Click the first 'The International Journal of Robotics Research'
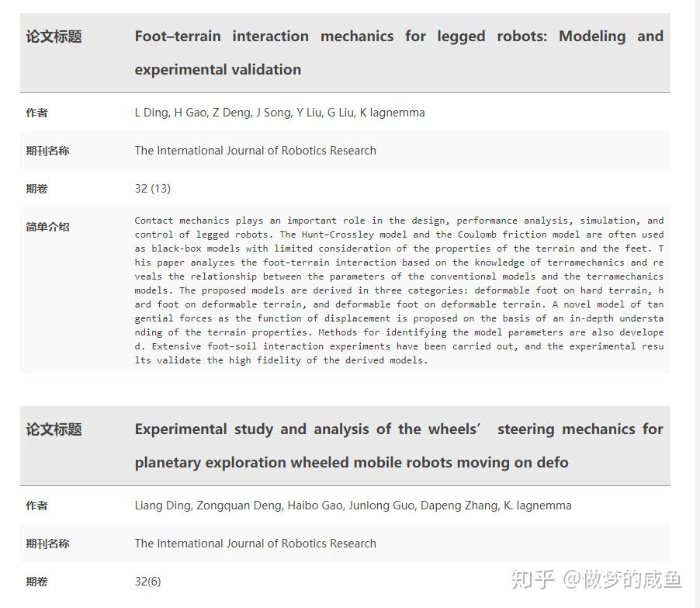The width and height of the screenshot is (700, 608). [x=255, y=151]
